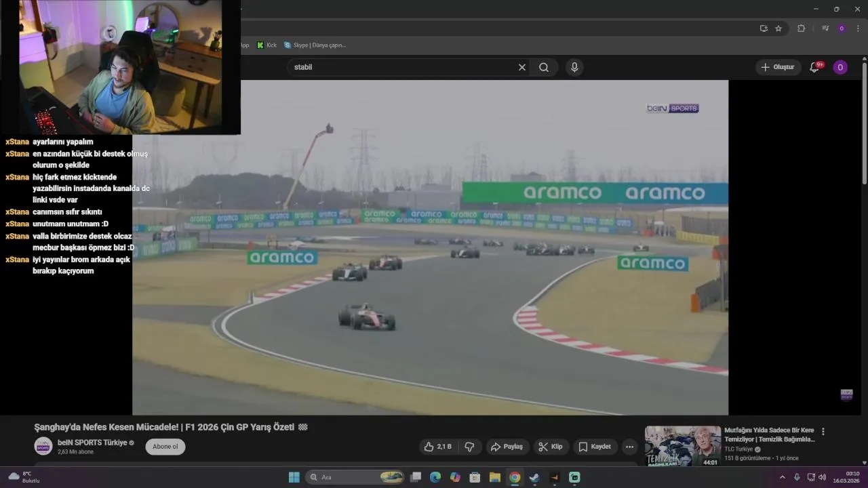Click the page vertical scrollbar
Viewport: 868px width, 488px height.
click(865, 122)
